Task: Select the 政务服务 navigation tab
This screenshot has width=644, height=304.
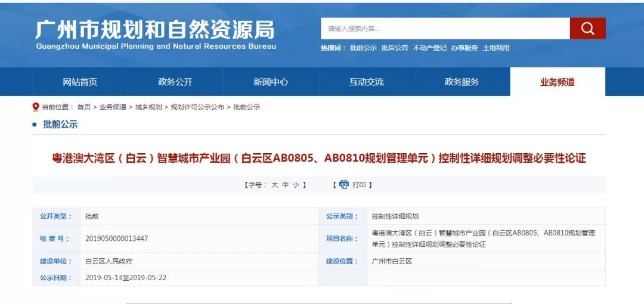Action: (x=462, y=82)
